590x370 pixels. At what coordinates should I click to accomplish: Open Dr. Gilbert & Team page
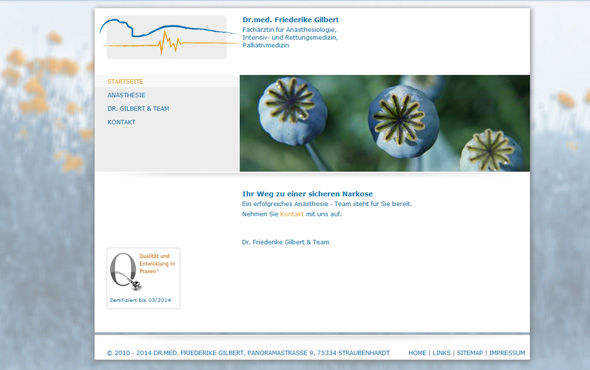tap(138, 108)
